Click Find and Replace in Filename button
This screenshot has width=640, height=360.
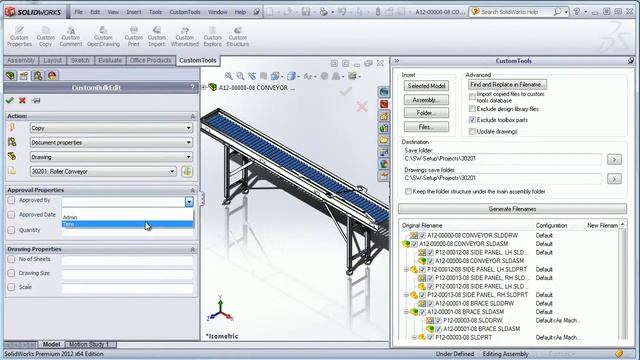pos(507,84)
